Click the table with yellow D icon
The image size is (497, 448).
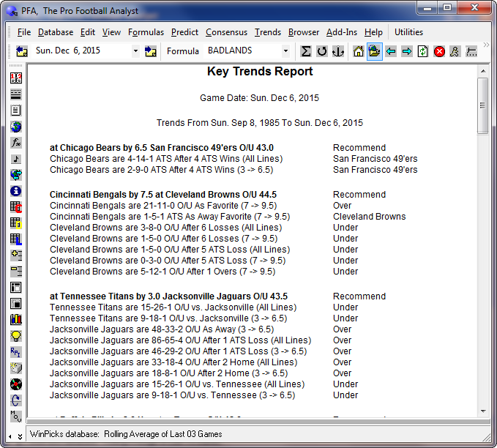pos(16,223)
